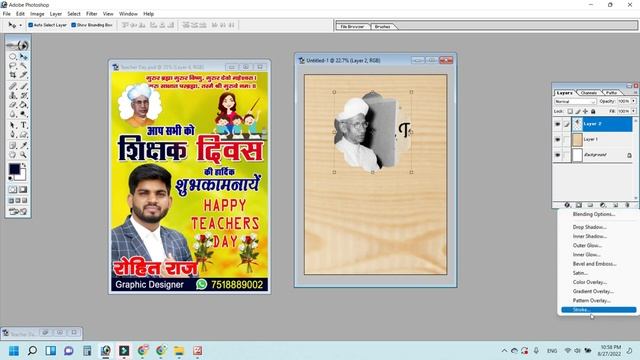This screenshot has width=640, height=360.
Task: Open the Layer menu
Action: 56,14
